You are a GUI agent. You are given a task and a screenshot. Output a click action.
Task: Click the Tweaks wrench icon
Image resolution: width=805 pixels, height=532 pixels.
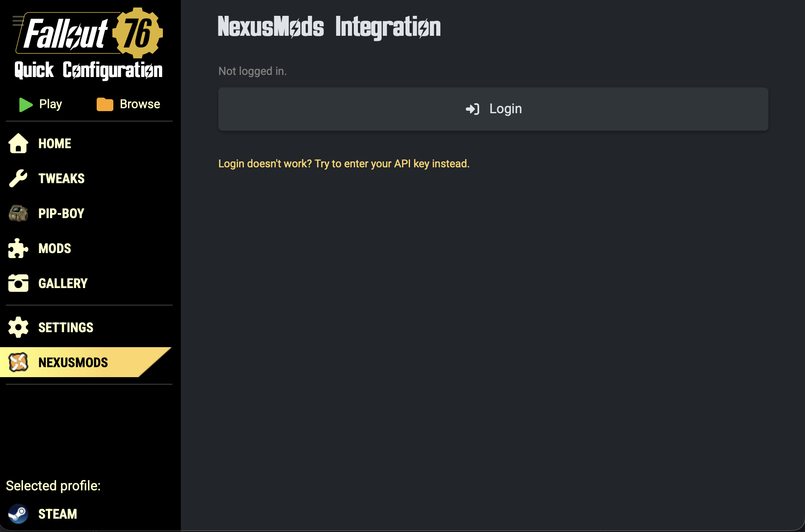pyautogui.click(x=18, y=179)
